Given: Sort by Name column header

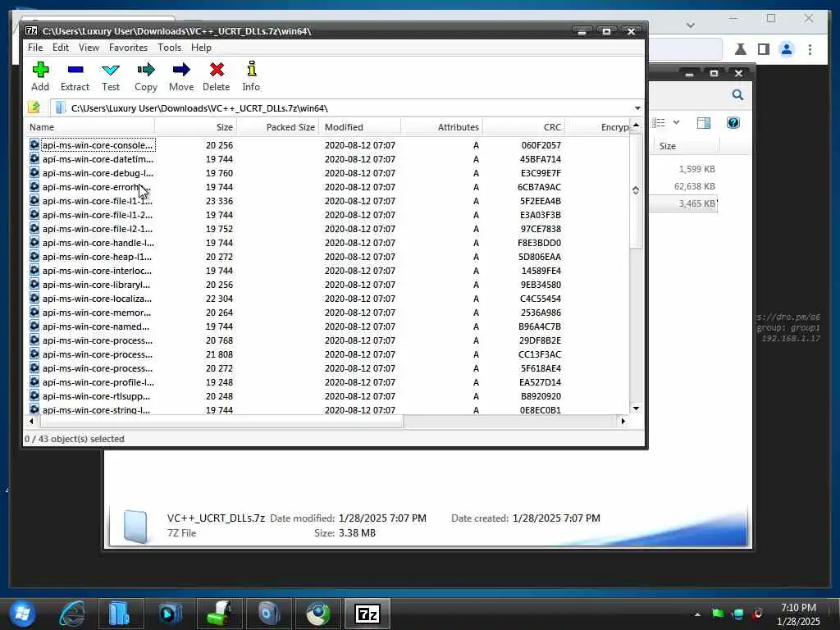Looking at the screenshot, I should [x=90, y=127].
